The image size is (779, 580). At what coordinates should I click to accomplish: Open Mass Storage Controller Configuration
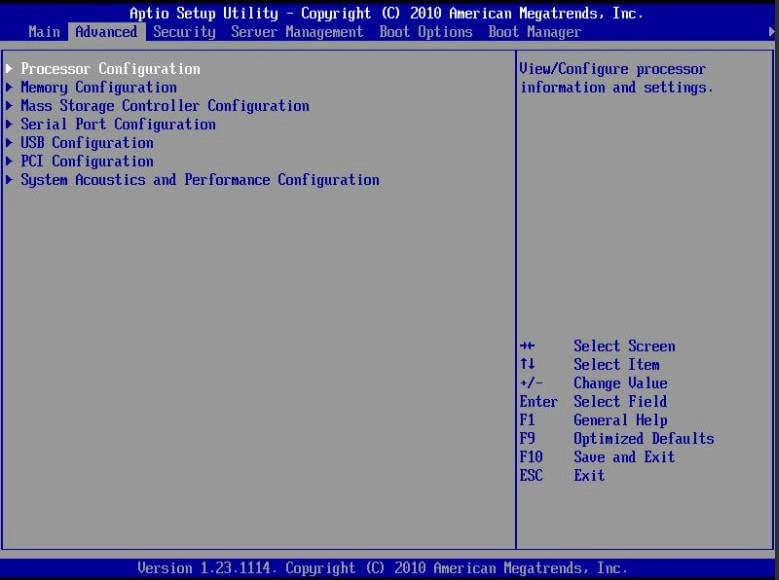pyautogui.click(x=164, y=106)
